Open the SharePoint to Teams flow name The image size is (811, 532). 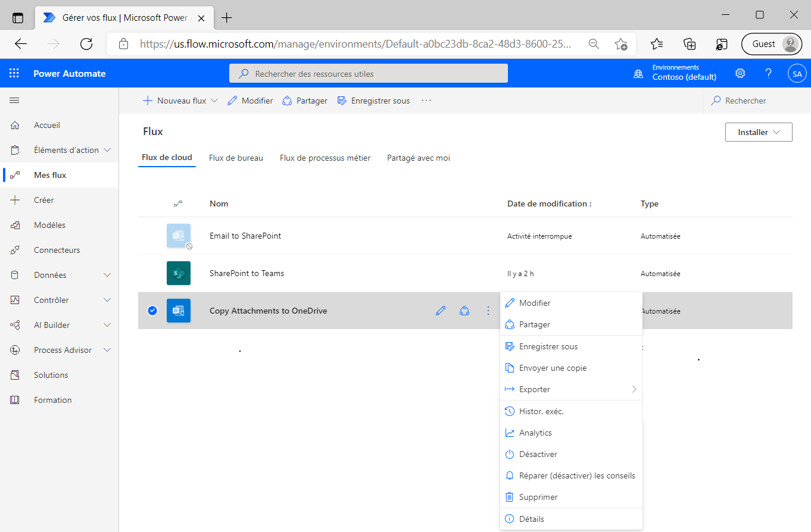pyautogui.click(x=247, y=273)
